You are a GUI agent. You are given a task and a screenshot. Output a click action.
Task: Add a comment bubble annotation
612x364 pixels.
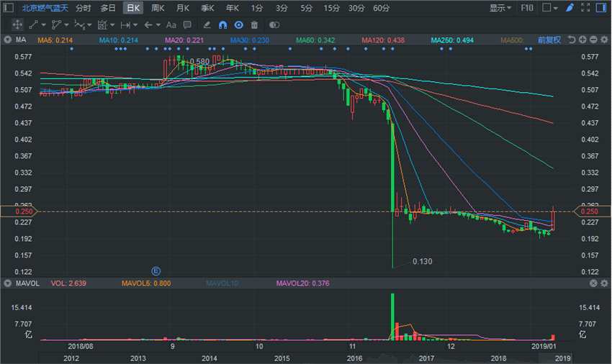187,25
